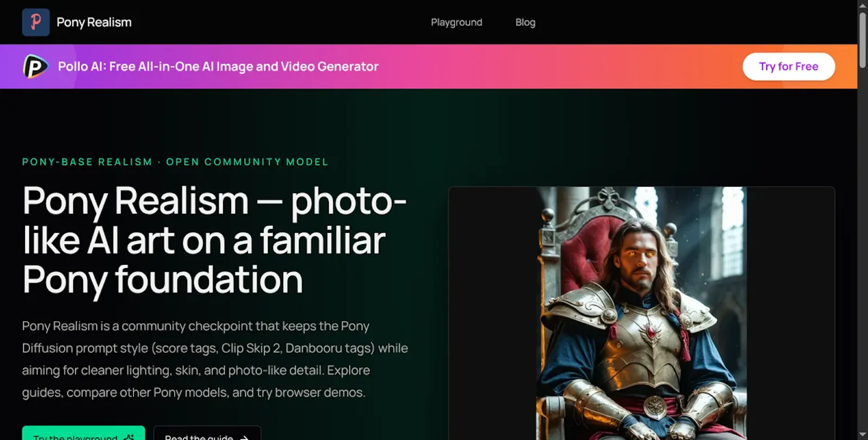Click the vertical page scrollbar thumb
The width and height of the screenshot is (868, 440).
[863, 40]
